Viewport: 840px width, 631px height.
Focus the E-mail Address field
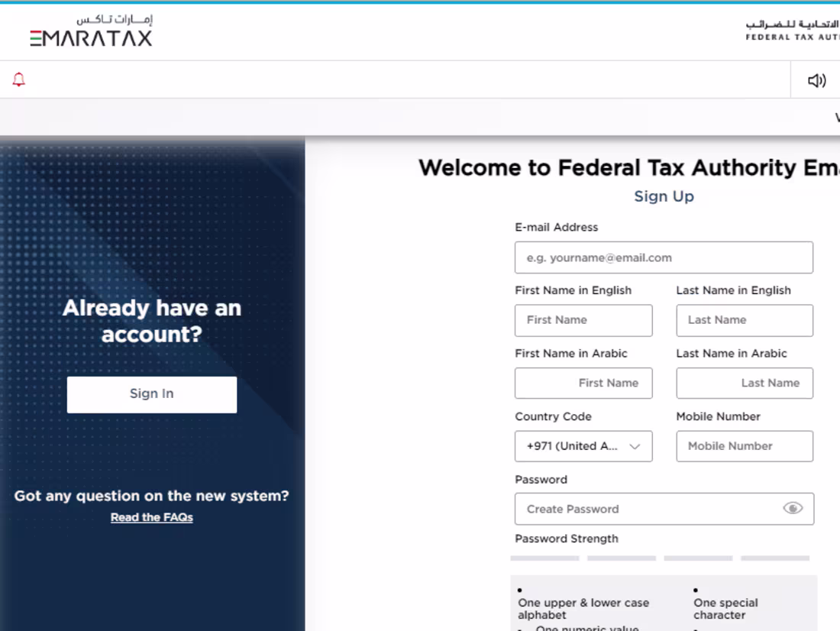(x=664, y=257)
